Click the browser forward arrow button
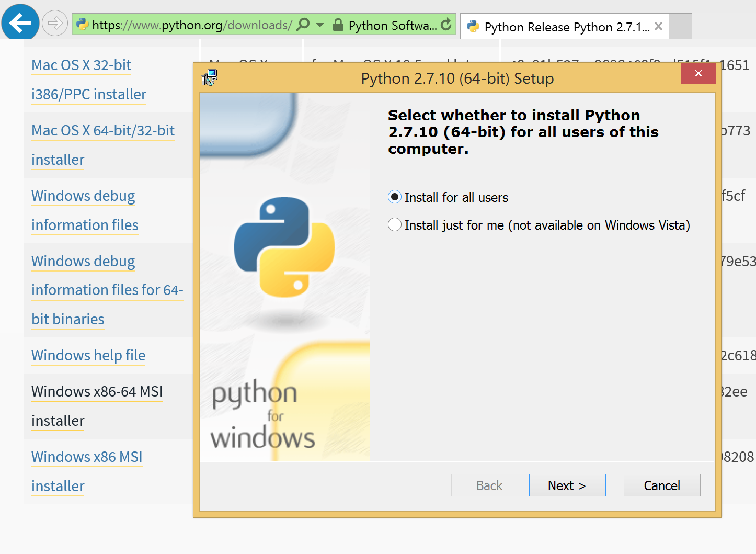Screen dimensions: 756x554 pos(54,24)
